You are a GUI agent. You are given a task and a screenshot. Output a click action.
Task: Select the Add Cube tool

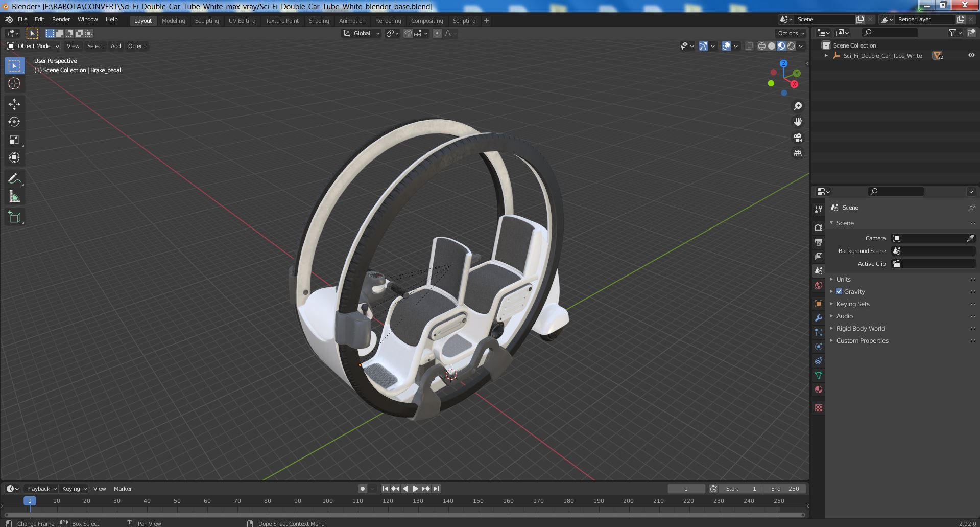coord(14,217)
